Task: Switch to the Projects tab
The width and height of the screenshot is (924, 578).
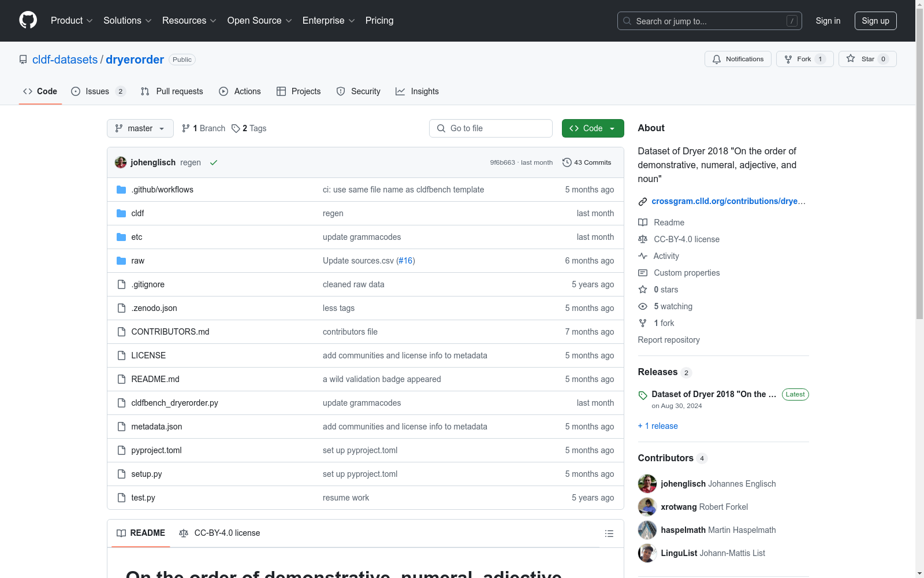Action: [x=299, y=91]
